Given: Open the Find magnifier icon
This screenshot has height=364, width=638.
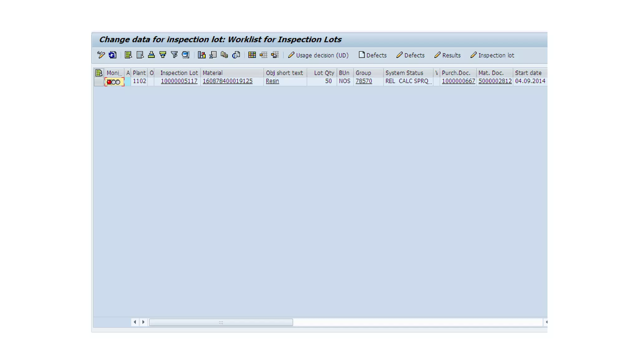Looking at the screenshot, I should coord(186,55).
